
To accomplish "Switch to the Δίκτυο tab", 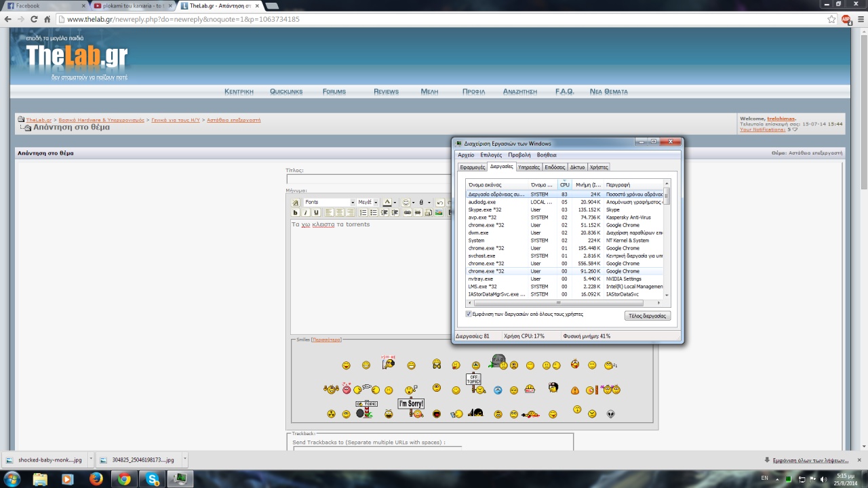I will (x=577, y=167).
